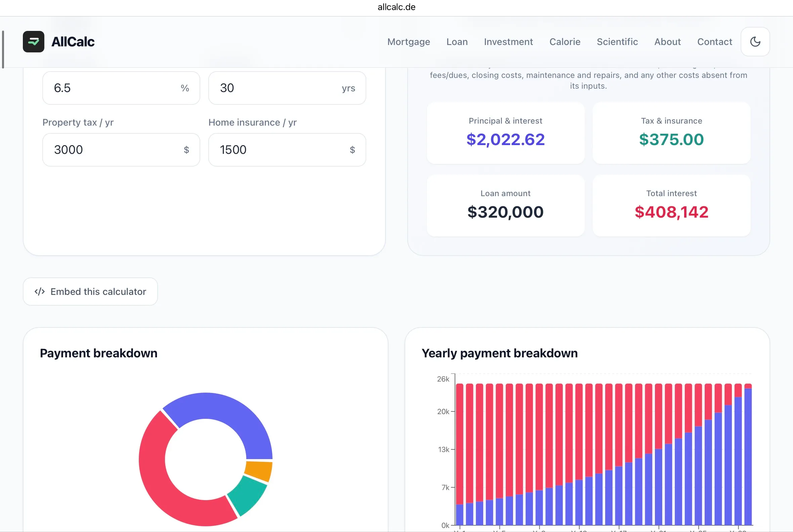
Task: Click the Yearly payment breakdown heading
Action: tap(499, 353)
